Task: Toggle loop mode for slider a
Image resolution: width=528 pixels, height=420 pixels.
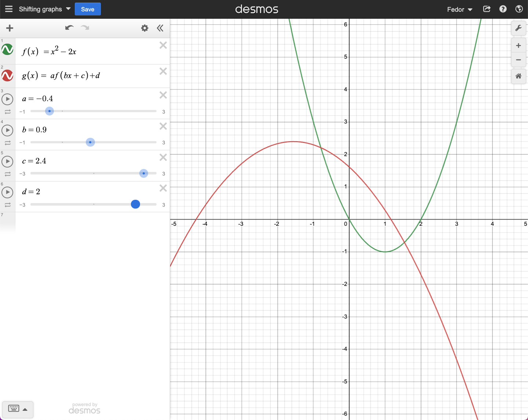Action: 7,112
